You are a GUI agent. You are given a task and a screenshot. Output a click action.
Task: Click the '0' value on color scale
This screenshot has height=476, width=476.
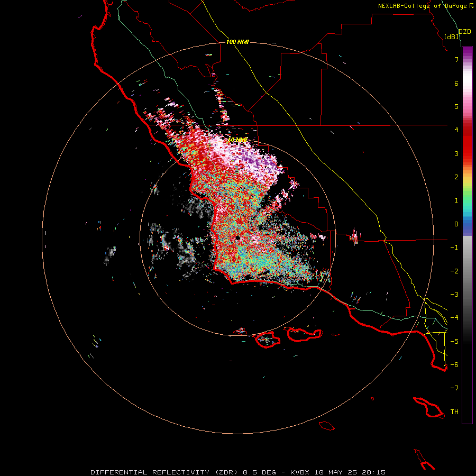tap(456, 224)
